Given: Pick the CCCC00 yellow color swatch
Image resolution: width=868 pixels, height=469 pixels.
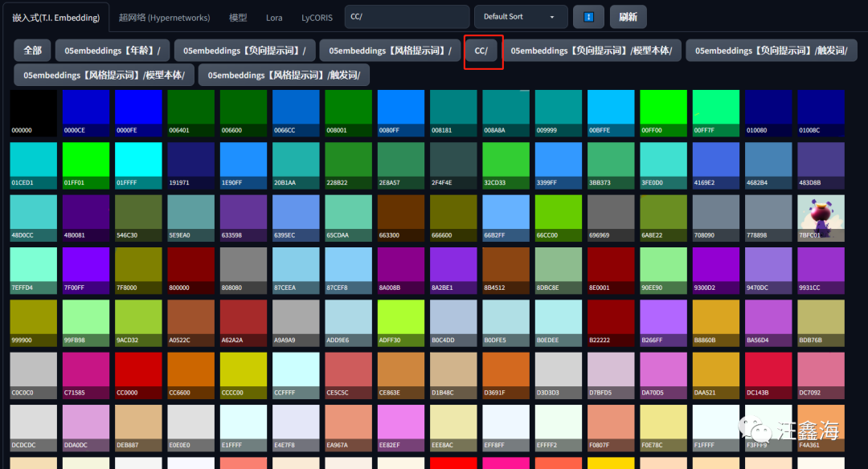Looking at the screenshot, I should pyautogui.click(x=244, y=376).
